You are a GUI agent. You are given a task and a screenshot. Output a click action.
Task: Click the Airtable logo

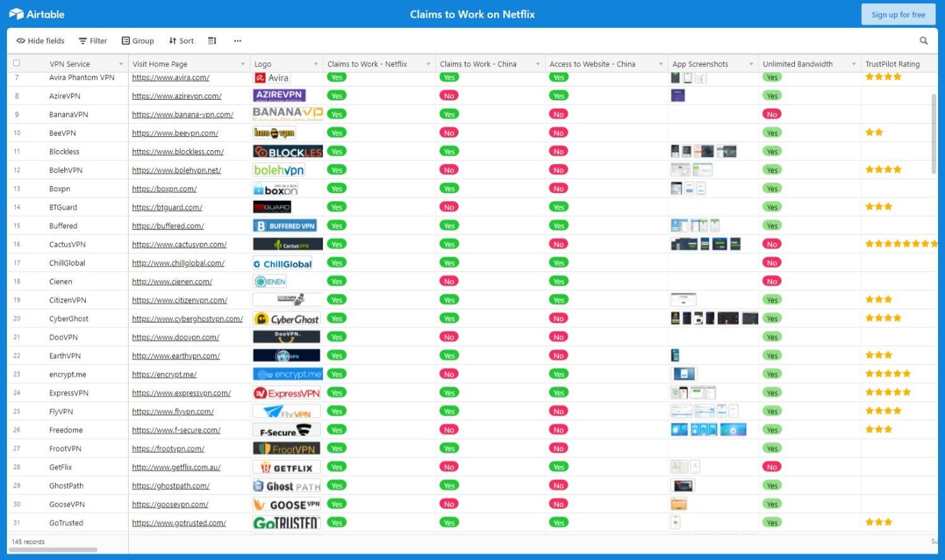tap(37, 14)
